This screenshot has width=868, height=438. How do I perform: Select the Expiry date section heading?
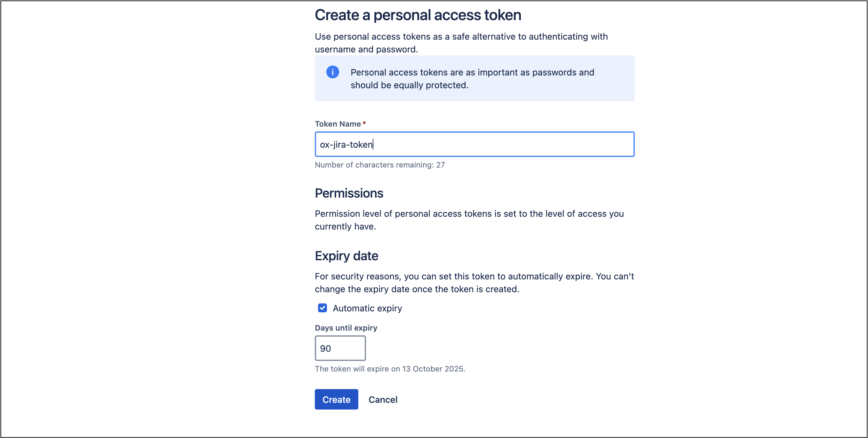[x=346, y=256]
